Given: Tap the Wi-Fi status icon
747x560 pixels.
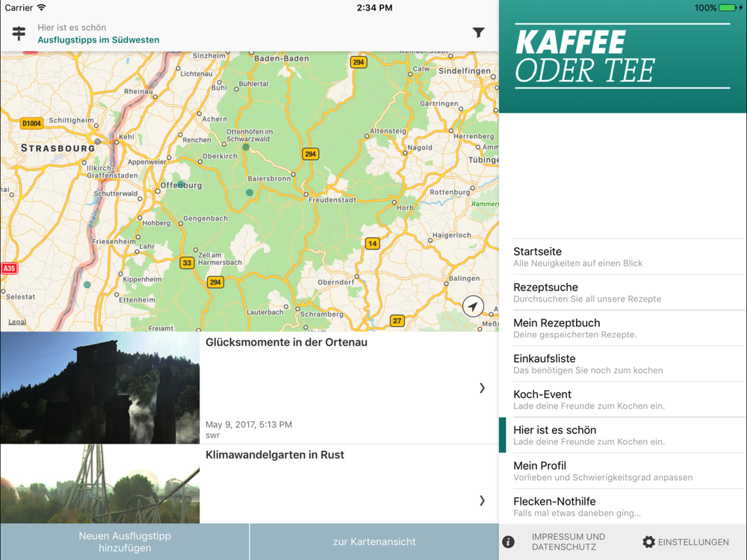Looking at the screenshot, I should [x=41, y=7].
